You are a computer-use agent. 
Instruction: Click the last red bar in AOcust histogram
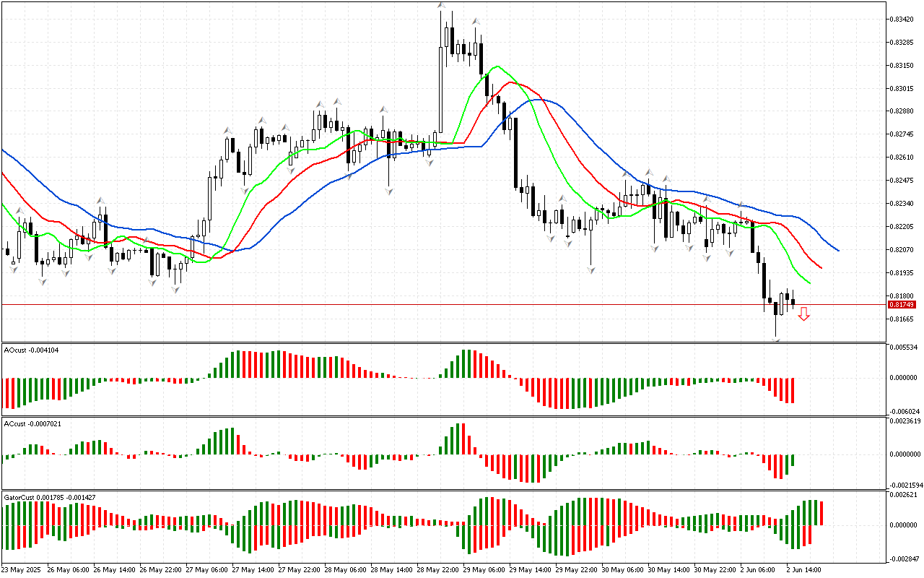click(793, 390)
